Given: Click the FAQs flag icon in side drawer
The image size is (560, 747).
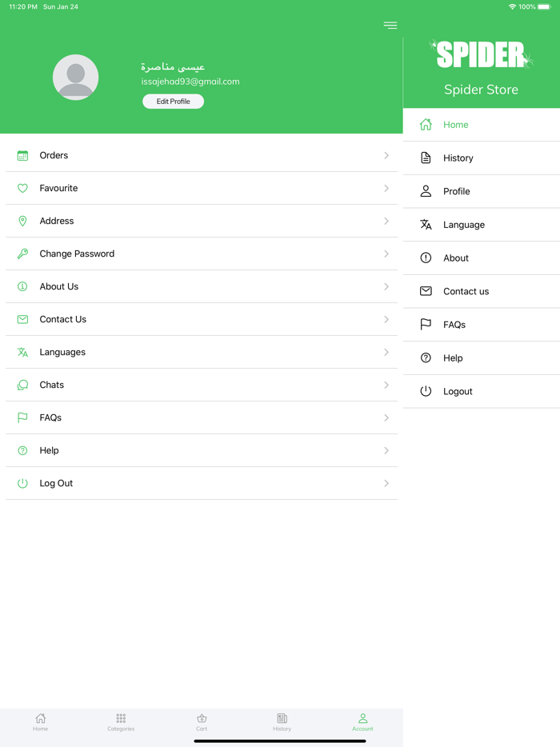Looking at the screenshot, I should coord(426,325).
